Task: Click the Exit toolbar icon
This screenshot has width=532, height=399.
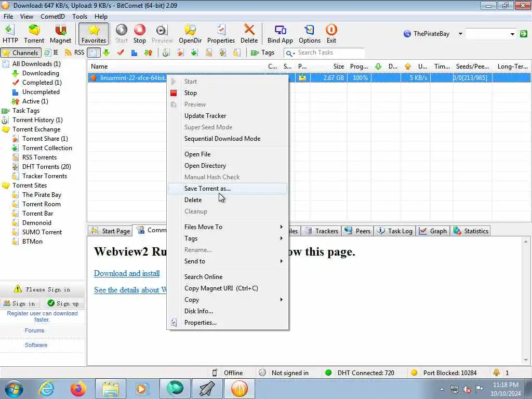Action: pos(331,34)
